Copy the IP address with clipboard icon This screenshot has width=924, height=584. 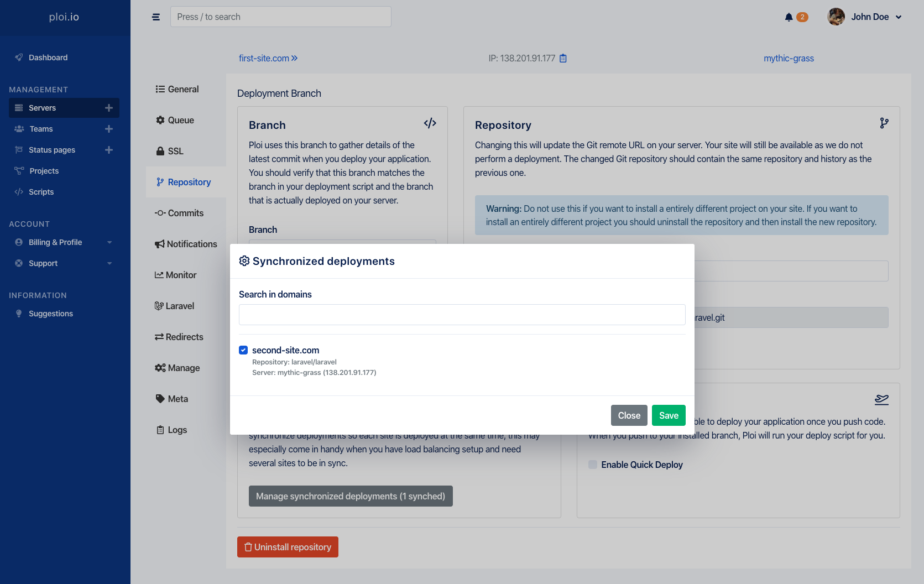pyautogui.click(x=563, y=58)
